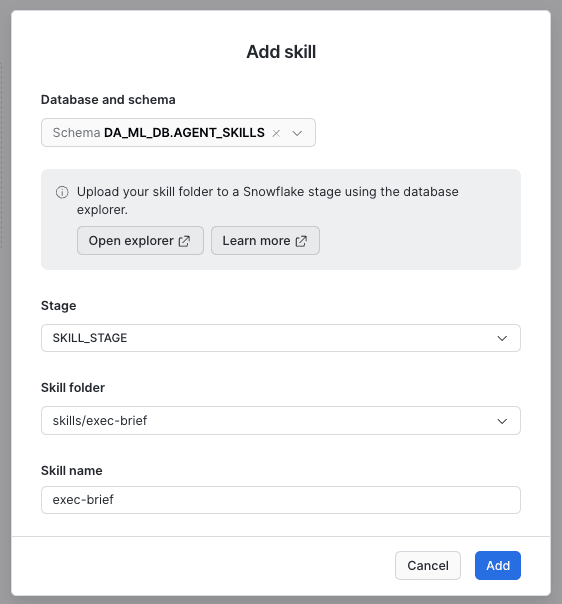The height and width of the screenshot is (604, 562).
Task: Click the Open explorer button
Action: (140, 241)
